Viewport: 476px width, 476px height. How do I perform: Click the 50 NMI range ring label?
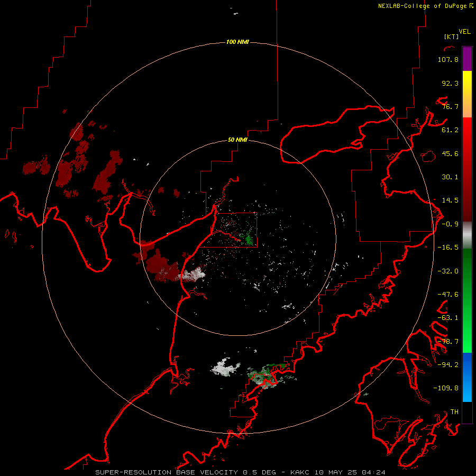pyautogui.click(x=237, y=140)
